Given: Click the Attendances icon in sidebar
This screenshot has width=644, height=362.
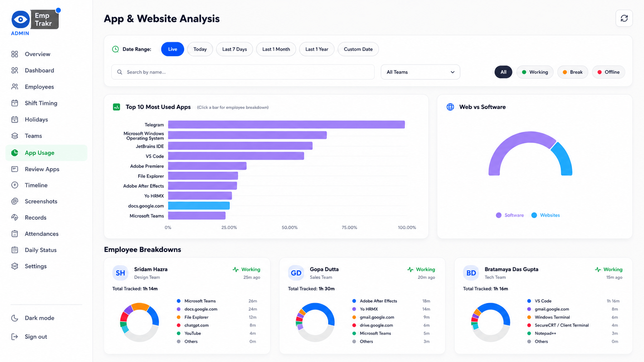Looking at the screenshot, I should click(15, 234).
